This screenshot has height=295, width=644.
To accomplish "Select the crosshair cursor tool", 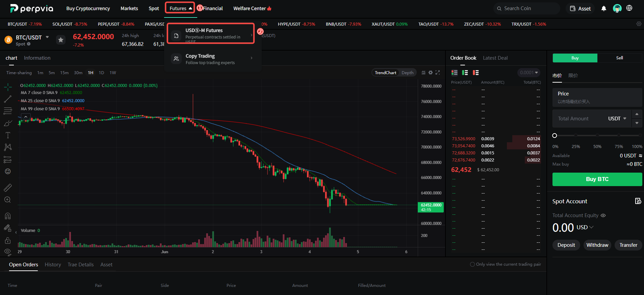I will click(x=8, y=87).
